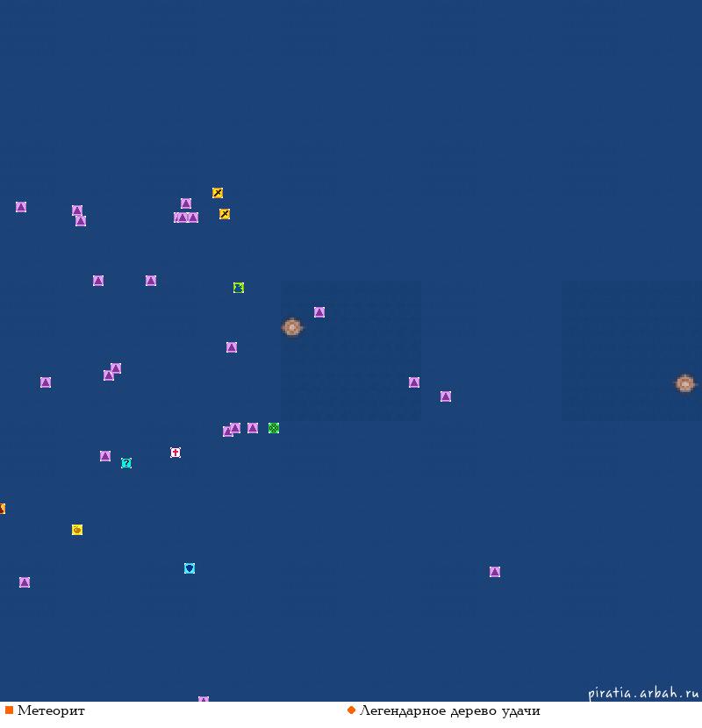This screenshot has width=702, height=728.
Task: Select purple triangle marker right next to brown island
Action: [x=319, y=312]
